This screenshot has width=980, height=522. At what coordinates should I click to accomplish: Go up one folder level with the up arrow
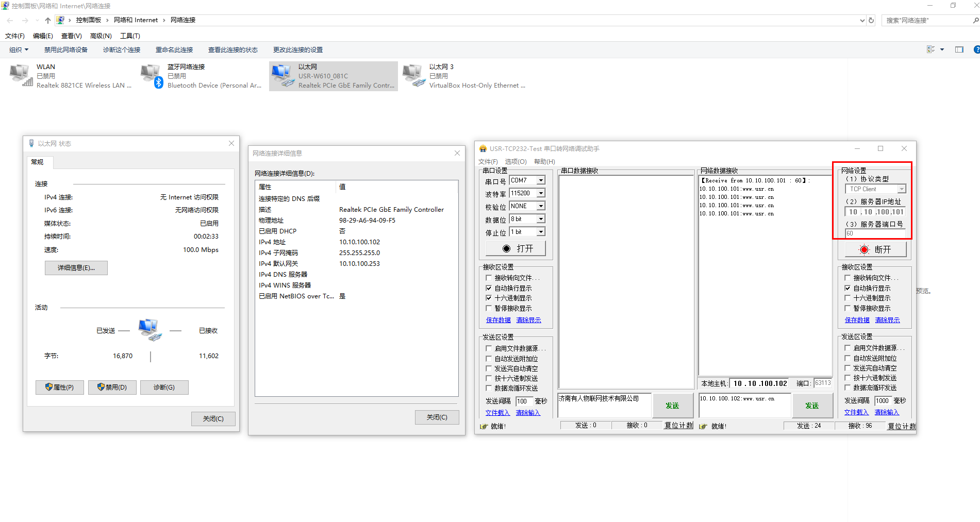click(x=48, y=21)
